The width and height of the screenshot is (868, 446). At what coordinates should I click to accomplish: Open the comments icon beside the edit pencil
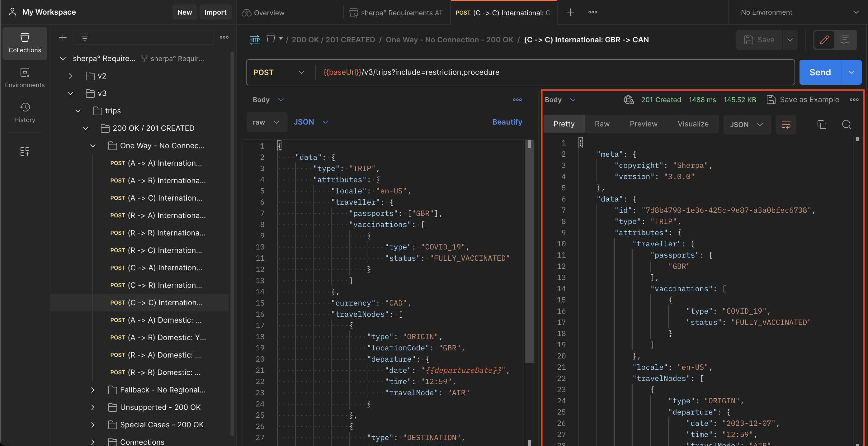coord(845,40)
